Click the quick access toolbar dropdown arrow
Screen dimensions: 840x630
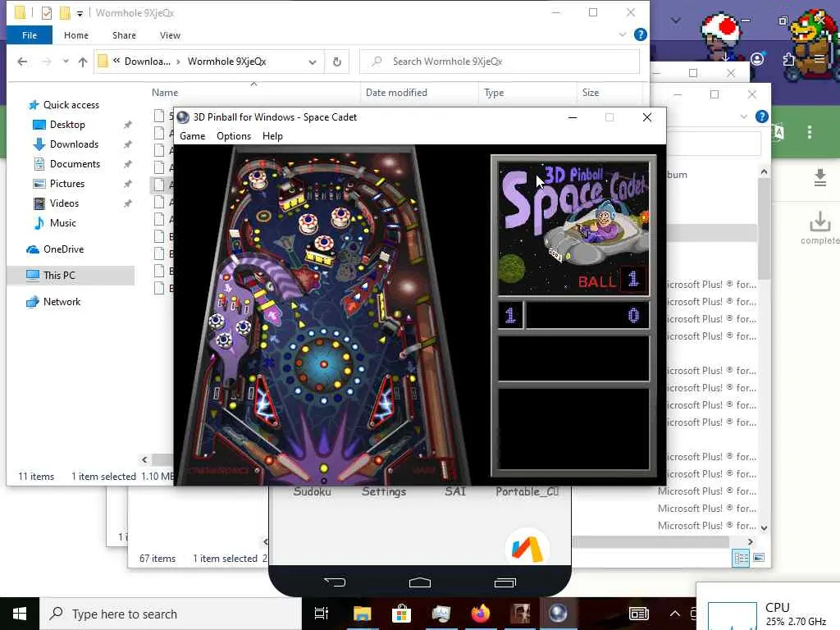point(80,13)
